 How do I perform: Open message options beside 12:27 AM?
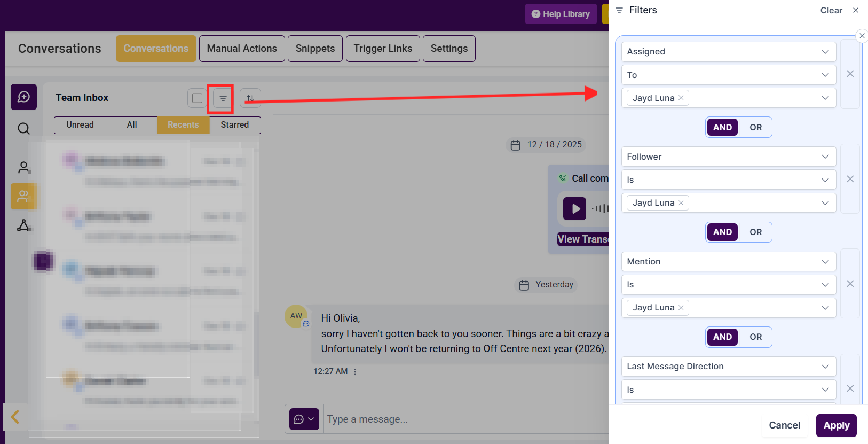click(x=355, y=371)
